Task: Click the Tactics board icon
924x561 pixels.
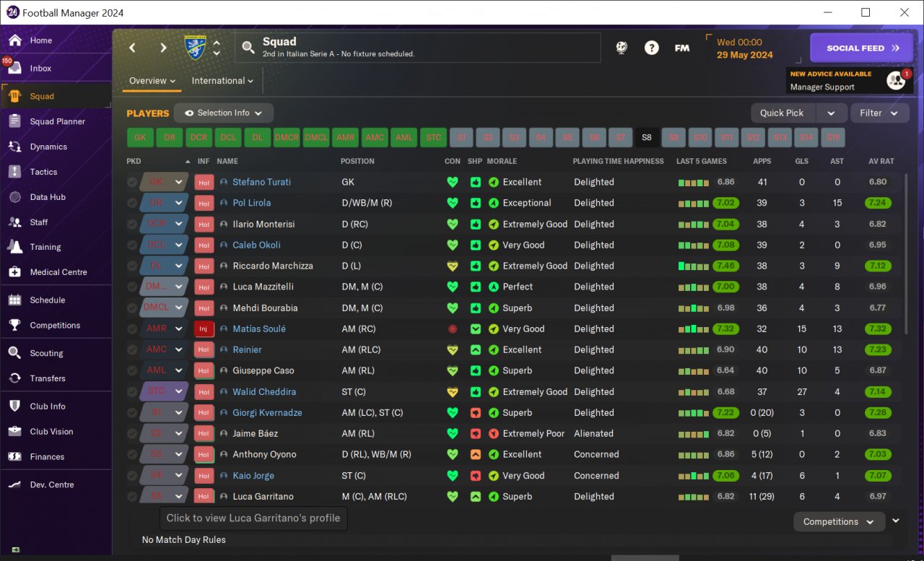Action: [x=14, y=172]
